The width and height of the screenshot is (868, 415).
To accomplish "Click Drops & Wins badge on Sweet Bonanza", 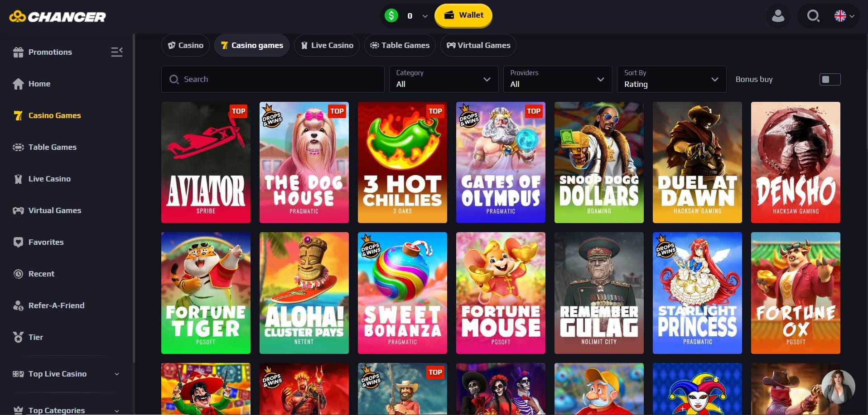I will [371, 247].
